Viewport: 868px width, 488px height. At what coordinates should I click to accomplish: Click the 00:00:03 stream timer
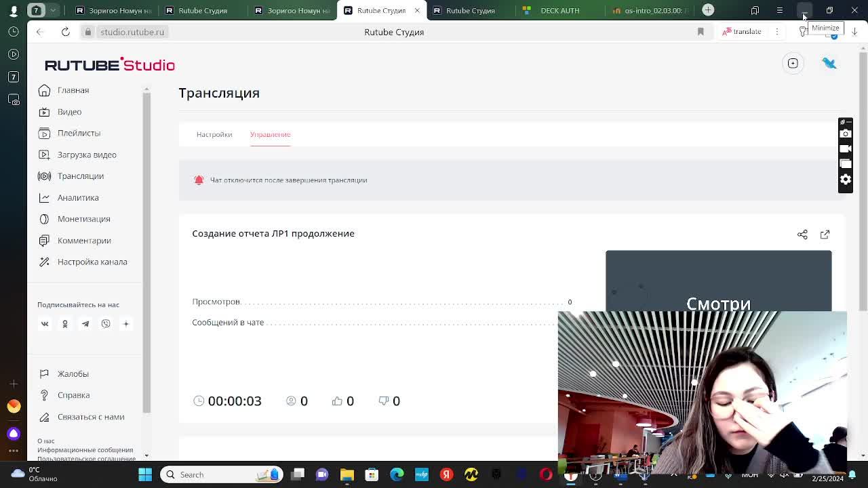pyautogui.click(x=235, y=401)
